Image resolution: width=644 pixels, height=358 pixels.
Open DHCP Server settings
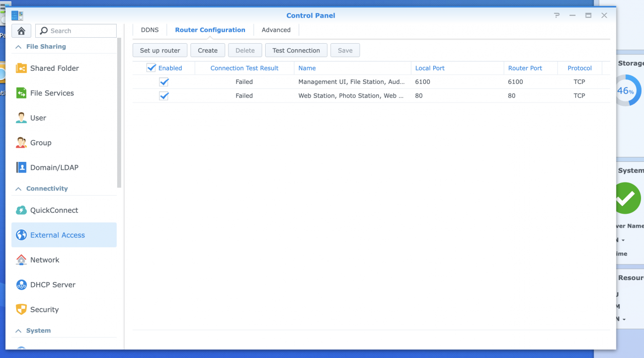tap(52, 285)
